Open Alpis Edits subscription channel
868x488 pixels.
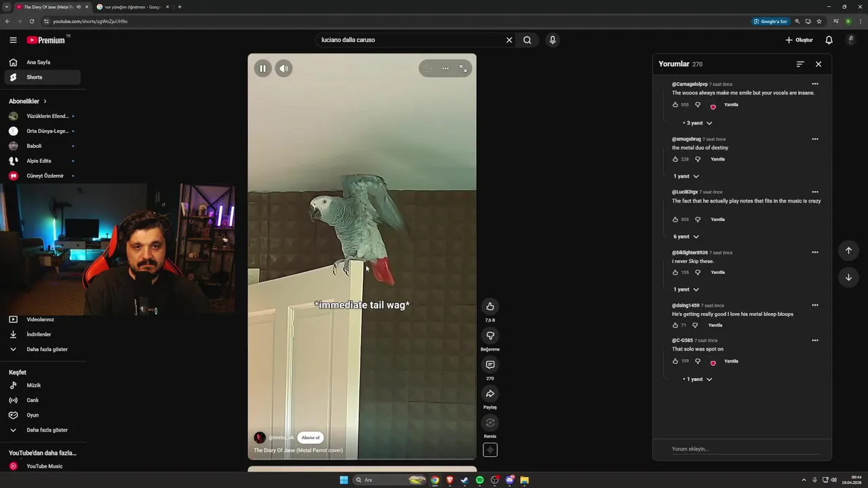(x=42, y=161)
